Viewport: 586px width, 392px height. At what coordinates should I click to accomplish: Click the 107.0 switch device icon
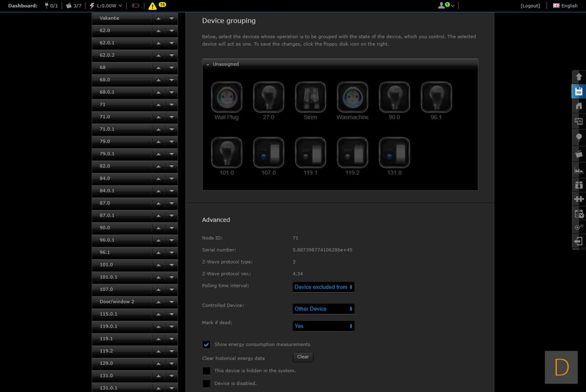coord(268,153)
